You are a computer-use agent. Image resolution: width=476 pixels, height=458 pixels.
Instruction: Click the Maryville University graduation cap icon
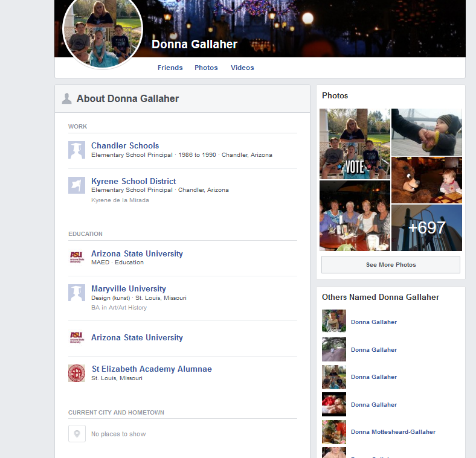(77, 293)
